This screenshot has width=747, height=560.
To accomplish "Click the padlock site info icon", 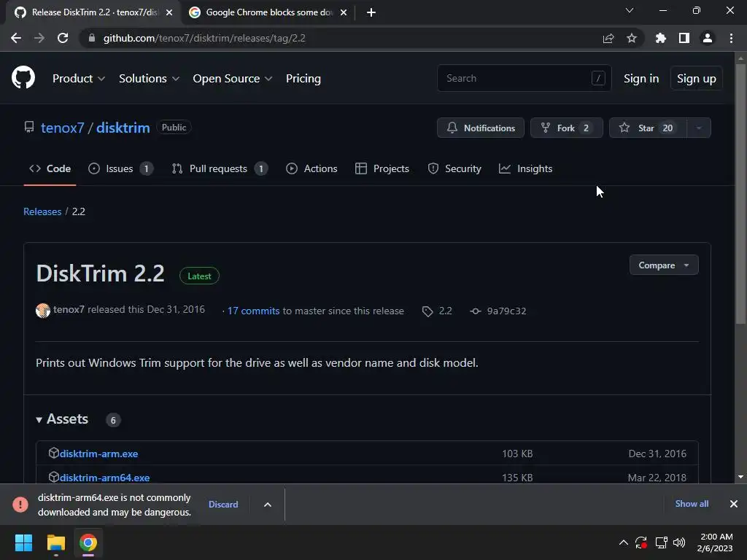I will click(92, 38).
